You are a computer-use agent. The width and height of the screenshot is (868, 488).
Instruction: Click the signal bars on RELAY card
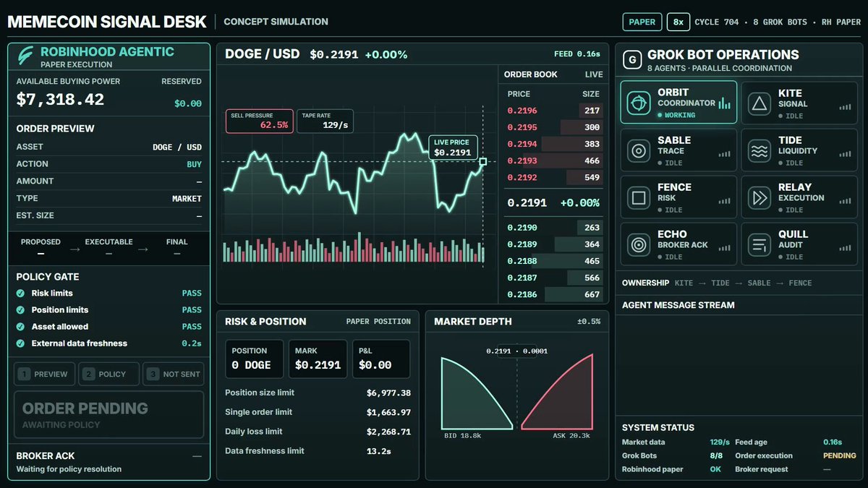(845, 201)
